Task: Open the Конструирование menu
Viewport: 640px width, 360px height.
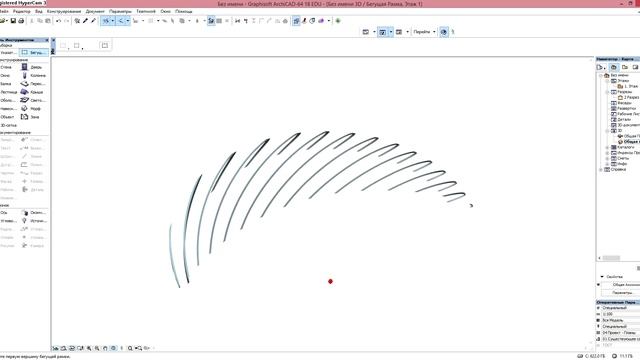Action: 64,11
